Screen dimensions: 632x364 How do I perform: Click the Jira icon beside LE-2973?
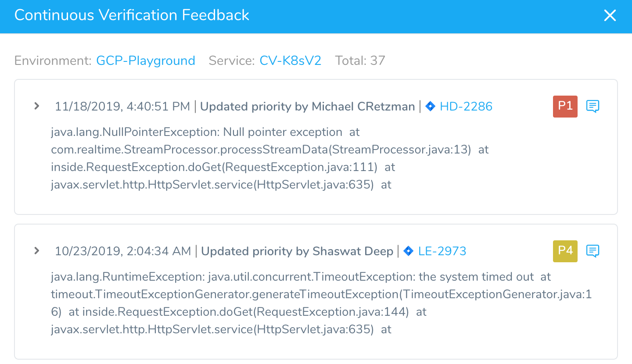(408, 251)
